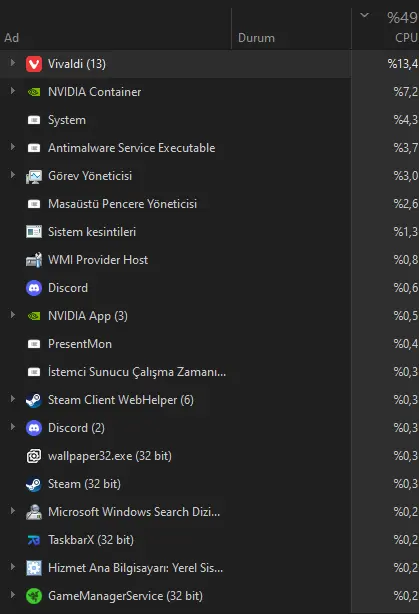Click the NVIDIA Container process icon
This screenshot has width=419, height=614.
tap(34, 92)
